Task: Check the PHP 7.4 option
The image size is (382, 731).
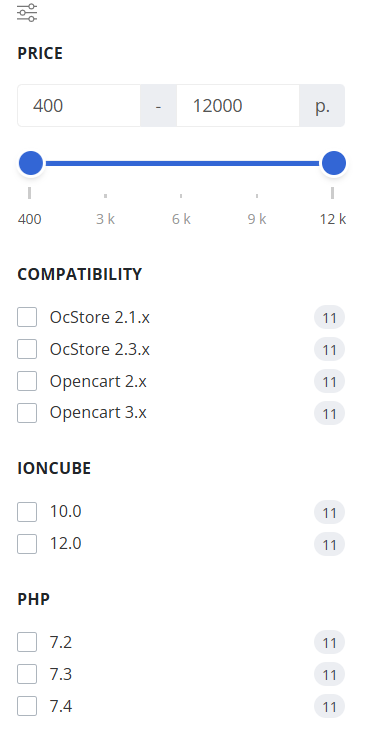Action: (27, 706)
